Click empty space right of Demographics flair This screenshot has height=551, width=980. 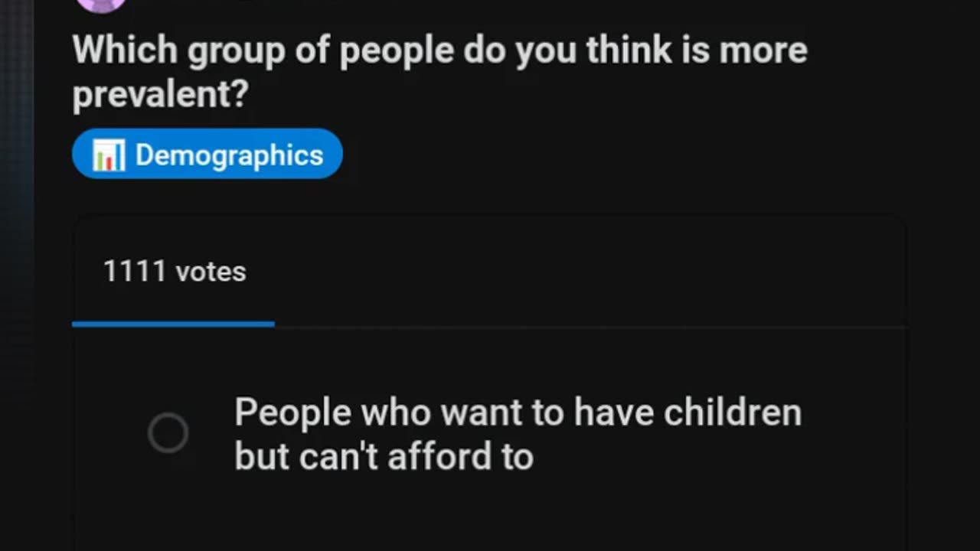pyautogui.click(x=612, y=155)
